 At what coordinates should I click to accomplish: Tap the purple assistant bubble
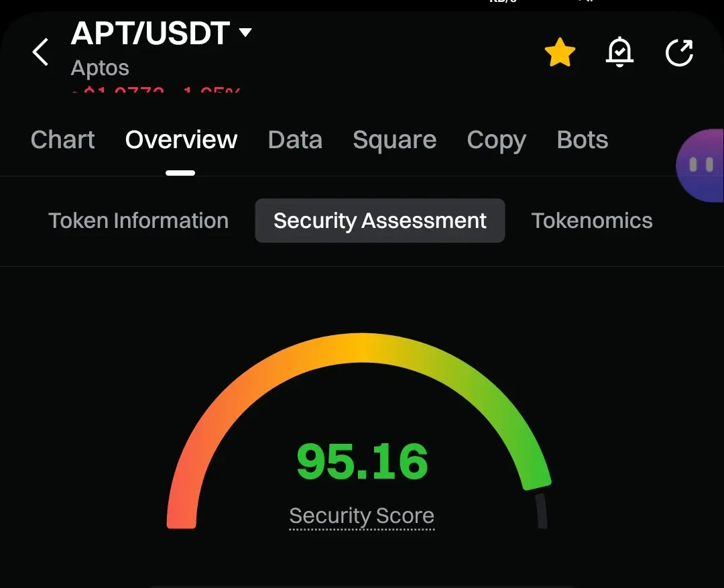tap(700, 166)
